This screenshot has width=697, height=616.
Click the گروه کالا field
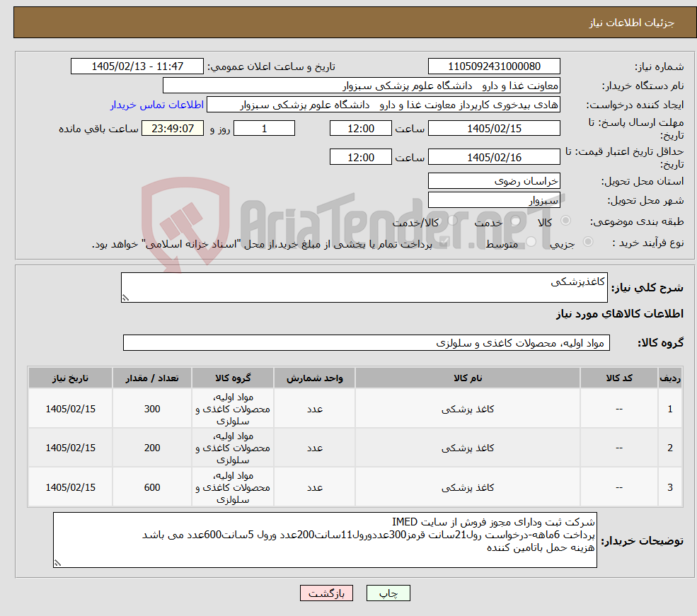click(x=367, y=343)
